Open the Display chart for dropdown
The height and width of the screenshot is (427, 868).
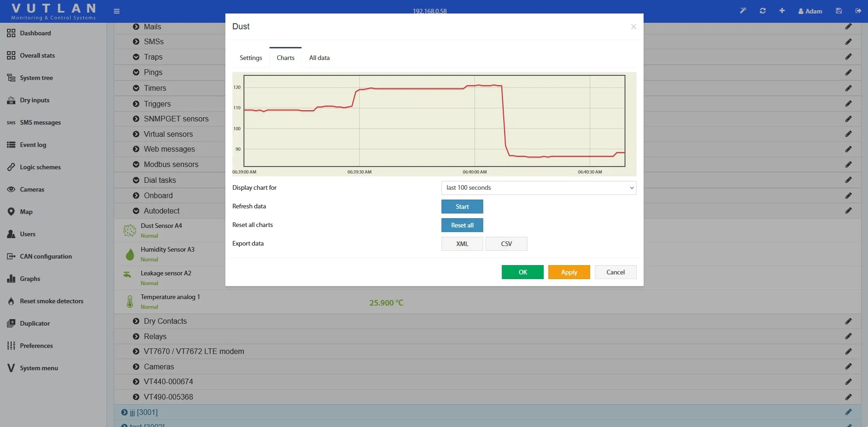[x=539, y=188]
